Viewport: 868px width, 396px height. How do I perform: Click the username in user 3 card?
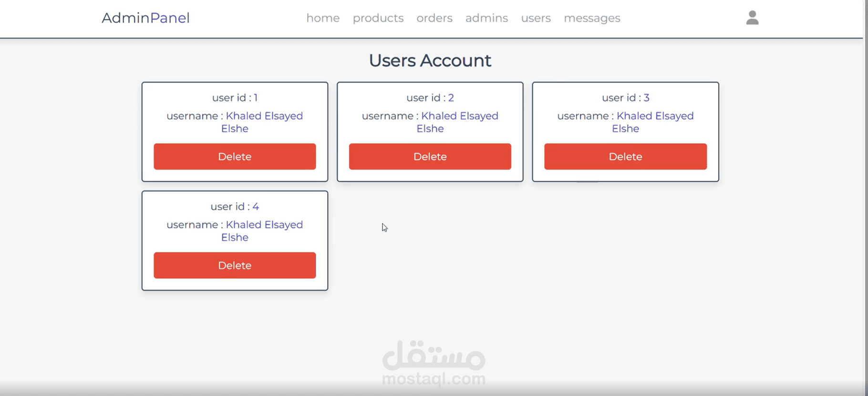point(625,122)
